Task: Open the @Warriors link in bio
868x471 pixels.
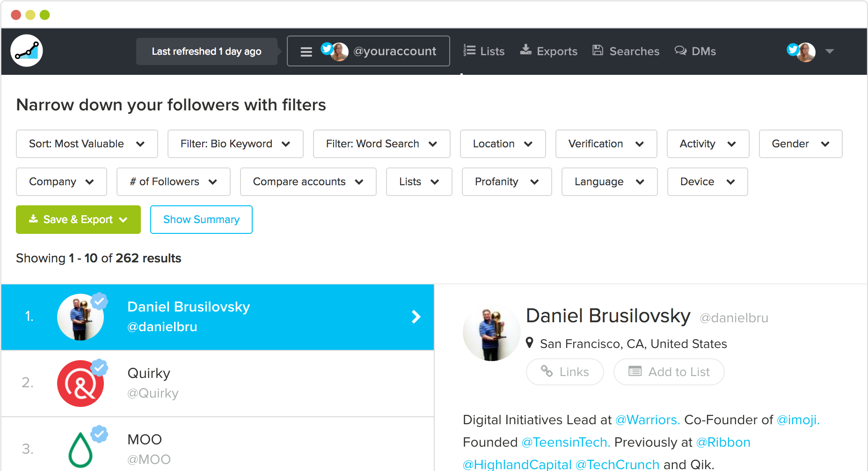Action: click(x=647, y=420)
